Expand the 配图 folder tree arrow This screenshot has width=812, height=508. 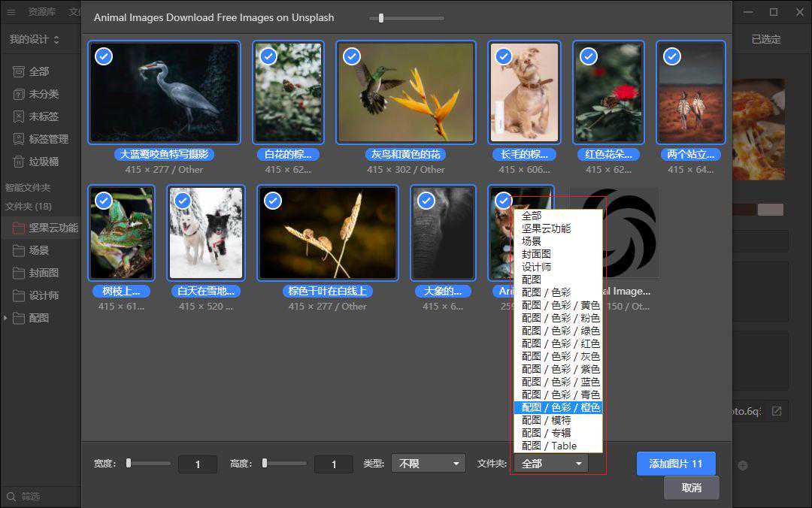(5, 318)
